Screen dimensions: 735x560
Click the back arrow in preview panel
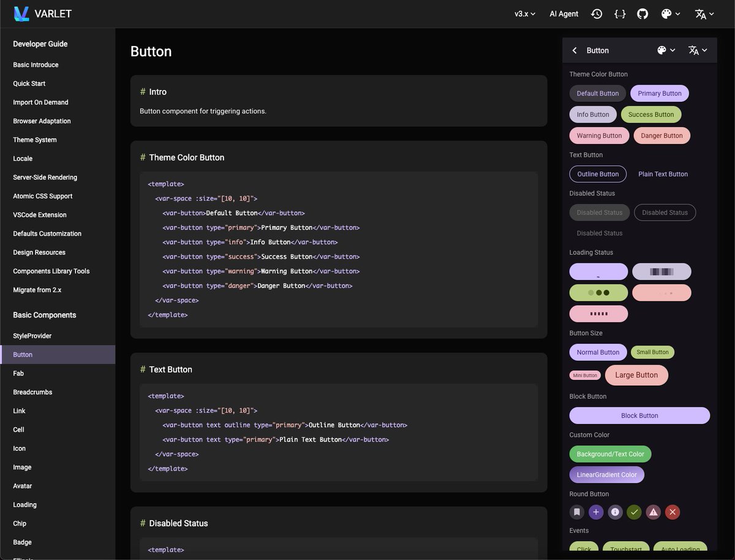(x=575, y=50)
